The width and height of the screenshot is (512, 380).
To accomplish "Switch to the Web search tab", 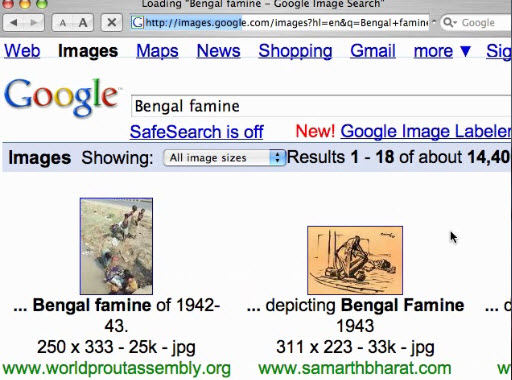I will coord(22,51).
